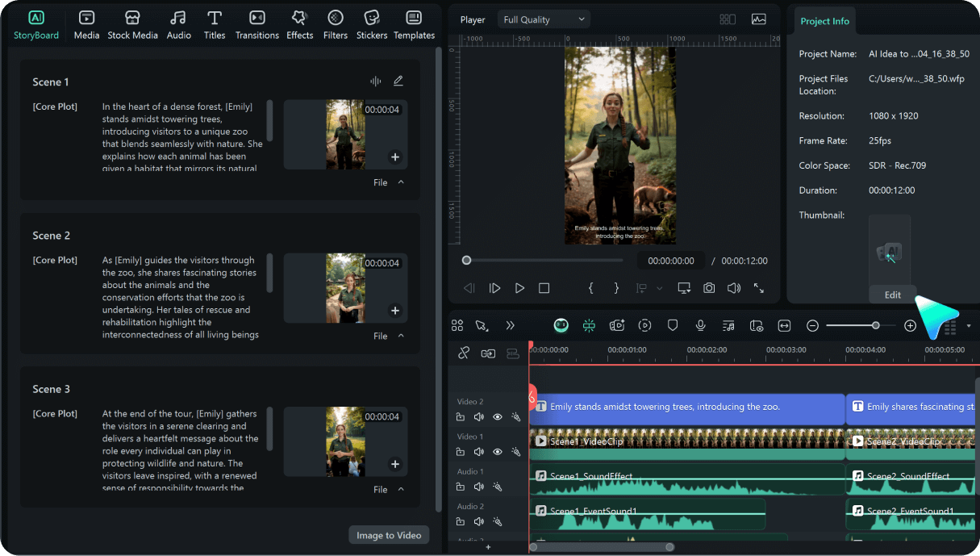980x556 pixels.
Task: Toggle visibility of Video 2 track
Action: tap(497, 417)
